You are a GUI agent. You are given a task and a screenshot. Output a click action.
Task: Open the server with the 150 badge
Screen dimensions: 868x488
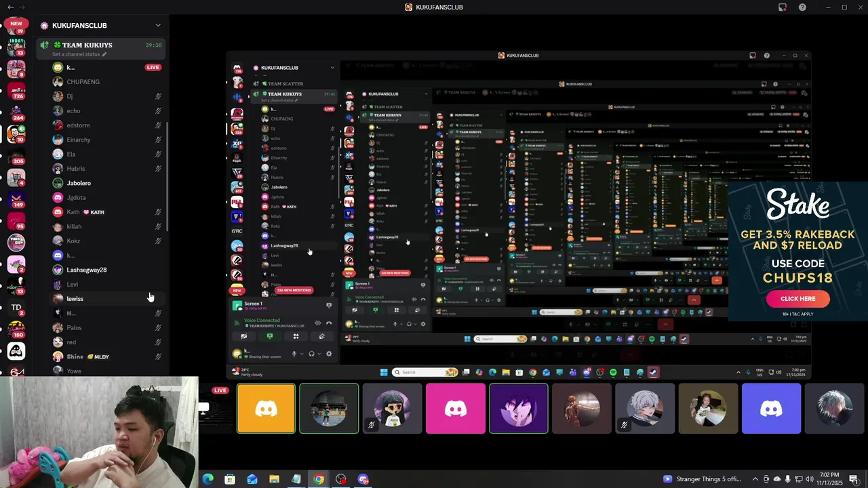(x=16, y=329)
